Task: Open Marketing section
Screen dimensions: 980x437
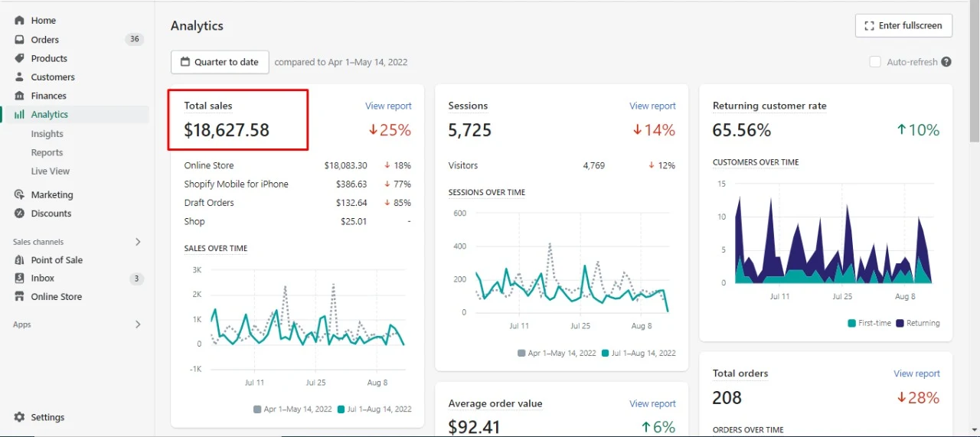Action: (x=52, y=194)
